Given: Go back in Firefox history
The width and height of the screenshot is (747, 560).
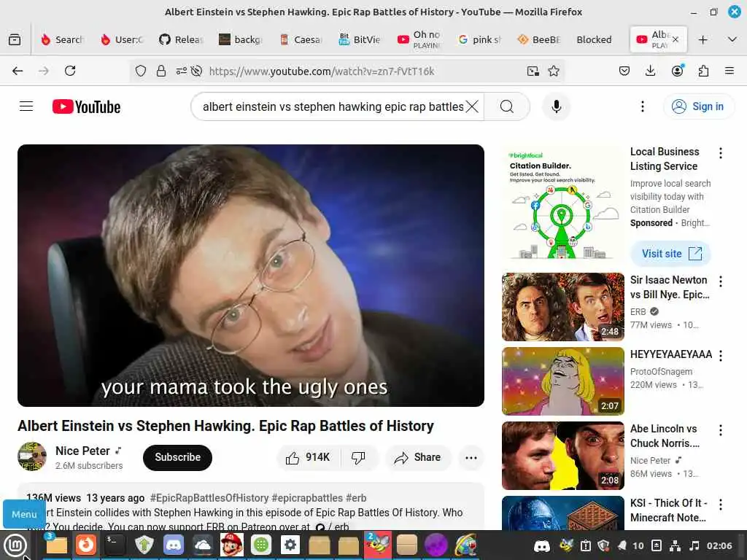Looking at the screenshot, I should [18, 71].
